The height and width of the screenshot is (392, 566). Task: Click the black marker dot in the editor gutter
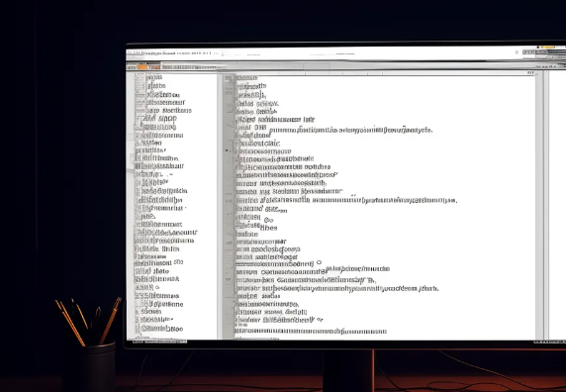click(x=227, y=150)
